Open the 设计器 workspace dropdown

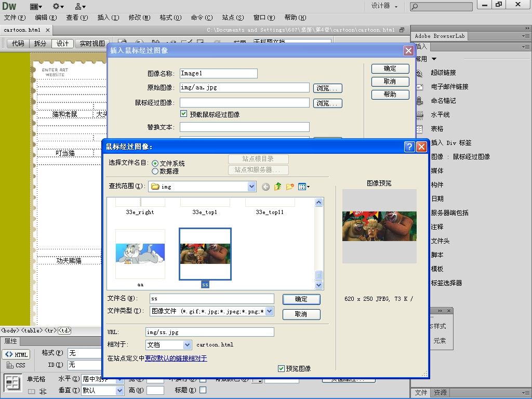(x=385, y=6)
